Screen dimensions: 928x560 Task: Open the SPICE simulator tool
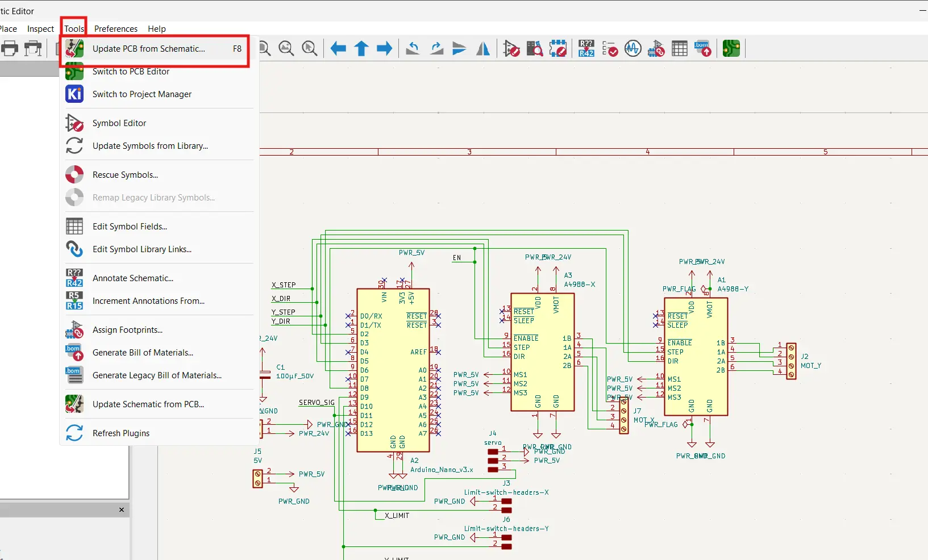(632, 48)
